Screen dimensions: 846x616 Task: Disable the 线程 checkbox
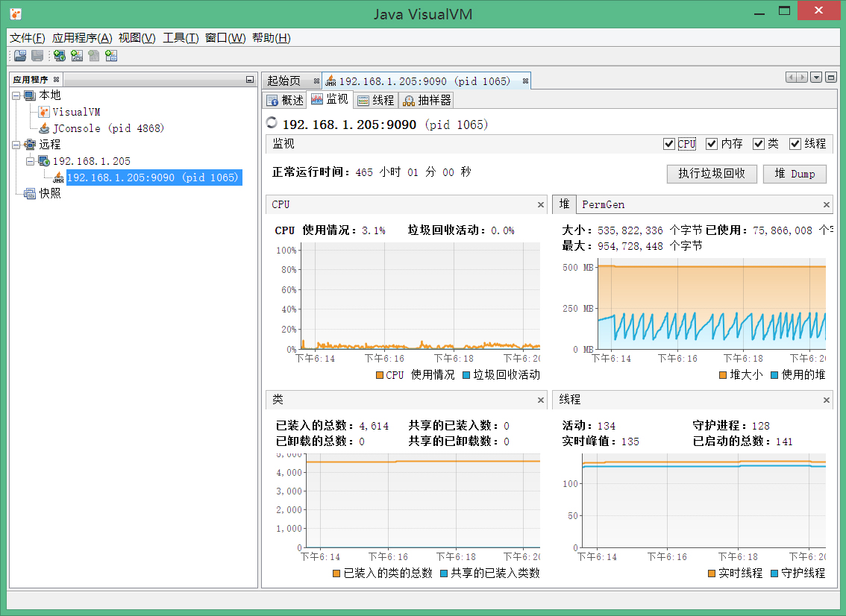(x=795, y=144)
